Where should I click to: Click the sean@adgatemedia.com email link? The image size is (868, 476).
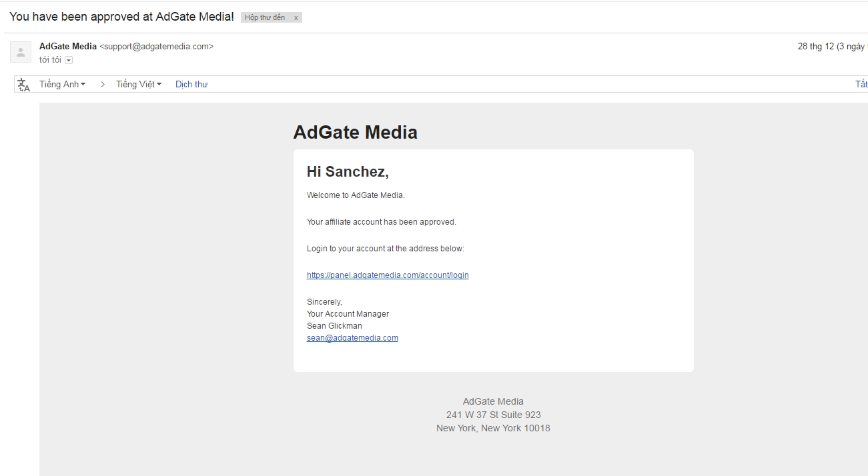(352, 338)
